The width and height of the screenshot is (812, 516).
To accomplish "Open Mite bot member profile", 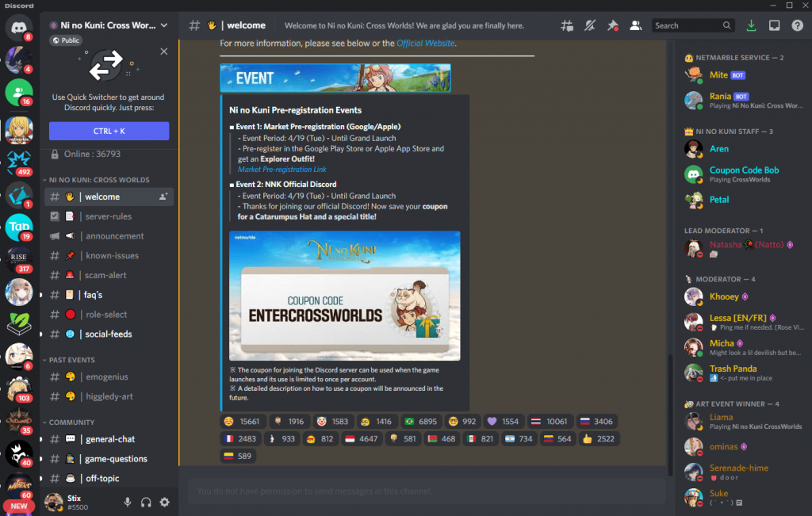I will pos(743,75).
